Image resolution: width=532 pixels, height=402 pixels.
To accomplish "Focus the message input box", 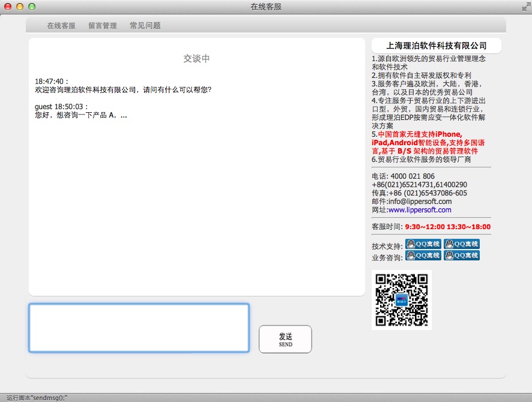I will (139, 328).
